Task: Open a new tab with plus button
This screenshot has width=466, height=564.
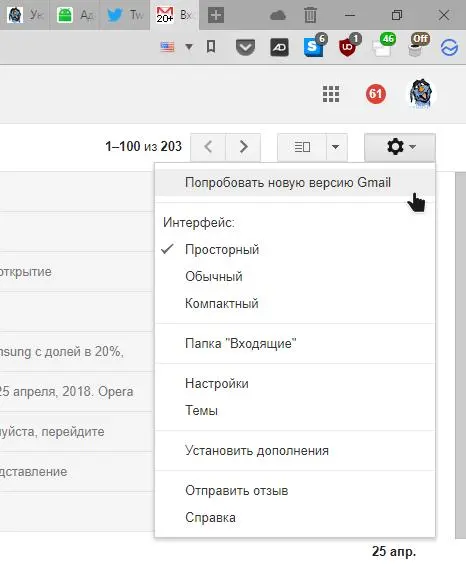Action: (x=216, y=15)
